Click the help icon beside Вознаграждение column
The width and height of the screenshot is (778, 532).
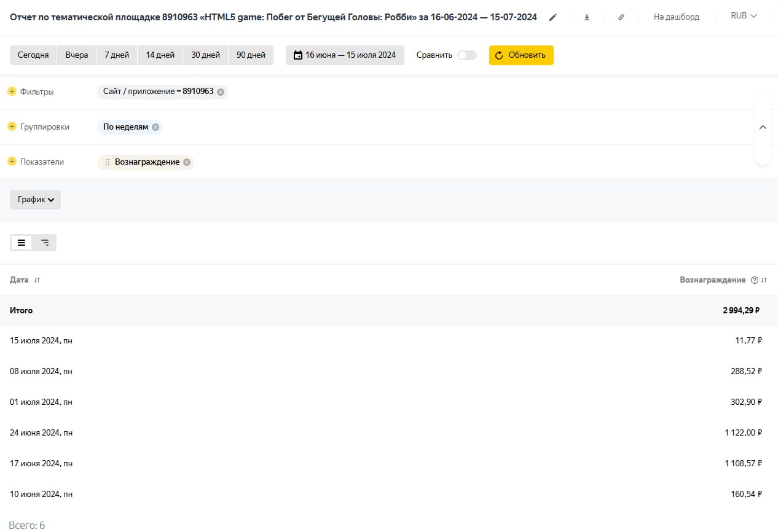point(754,280)
